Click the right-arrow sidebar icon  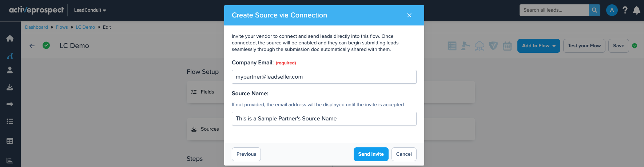(10, 104)
